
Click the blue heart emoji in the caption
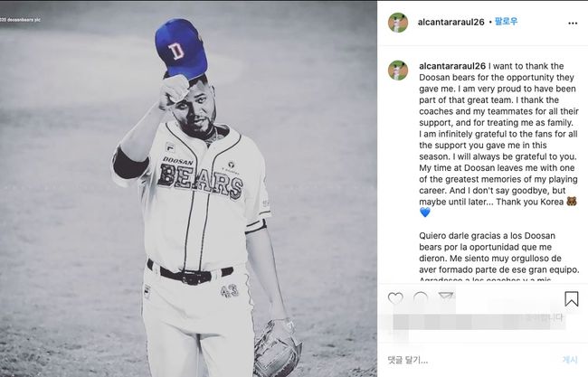tap(425, 212)
